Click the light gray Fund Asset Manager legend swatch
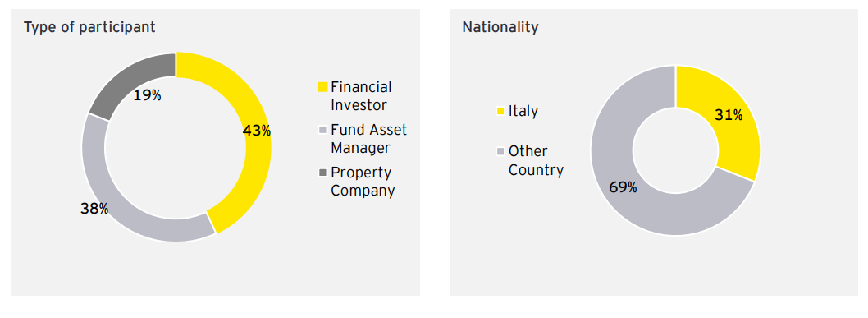The height and width of the screenshot is (318, 868). [322, 130]
